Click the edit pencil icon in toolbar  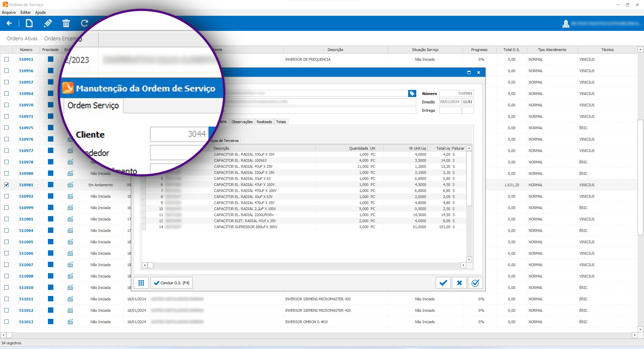(48, 23)
